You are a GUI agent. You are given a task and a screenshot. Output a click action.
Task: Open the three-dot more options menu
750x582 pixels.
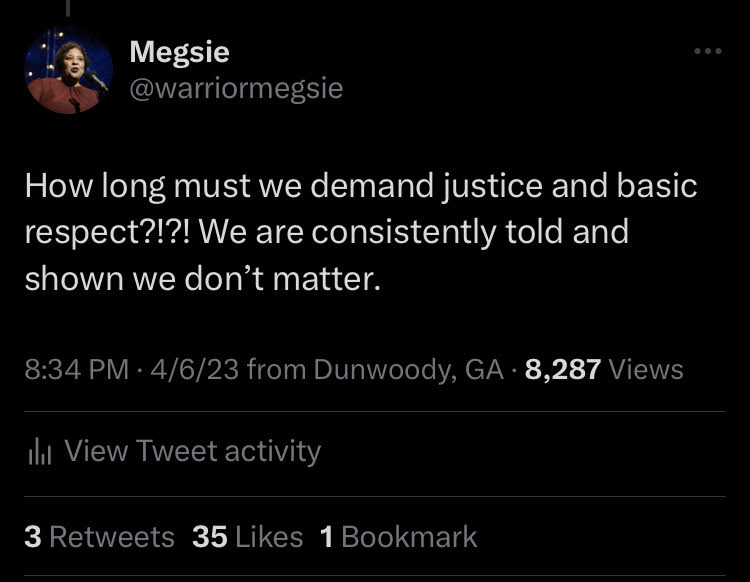click(707, 51)
